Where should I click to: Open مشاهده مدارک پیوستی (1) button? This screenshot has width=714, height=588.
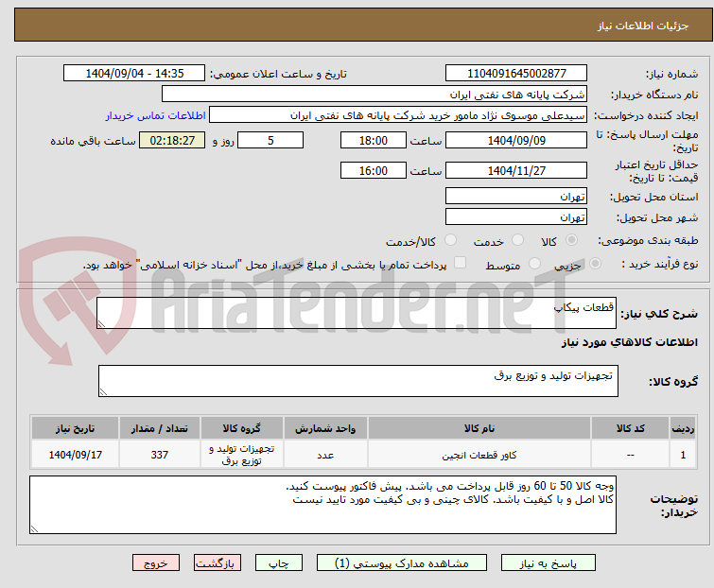click(x=402, y=563)
